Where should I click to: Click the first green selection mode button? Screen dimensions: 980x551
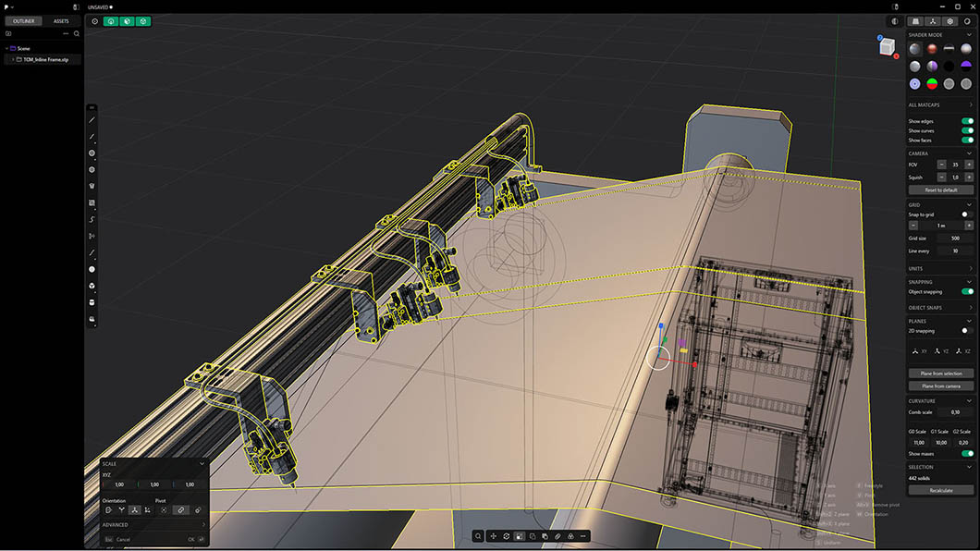(x=111, y=21)
